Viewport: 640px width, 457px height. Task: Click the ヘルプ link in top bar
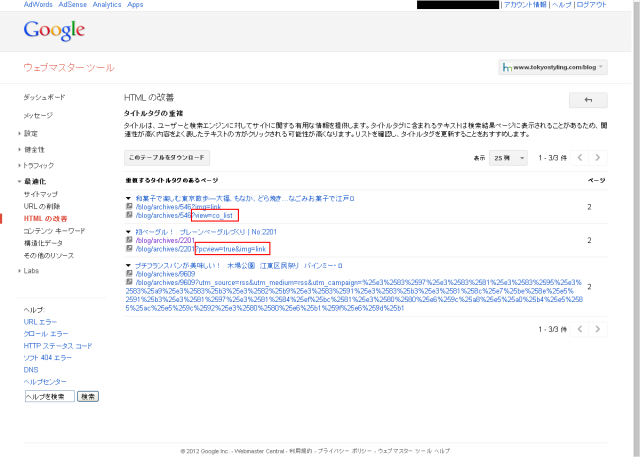click(562, 4)
